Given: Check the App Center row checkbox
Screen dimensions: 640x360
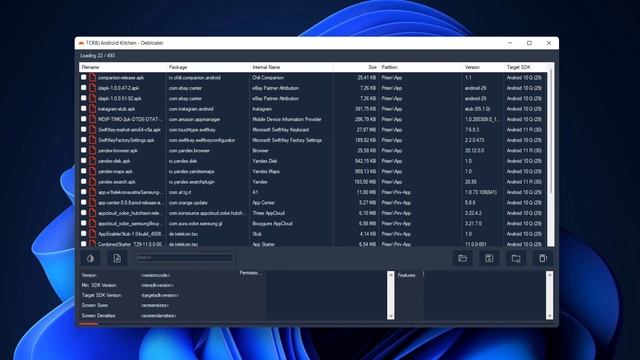Looking at the screenshot, I should tap(84, 202).
